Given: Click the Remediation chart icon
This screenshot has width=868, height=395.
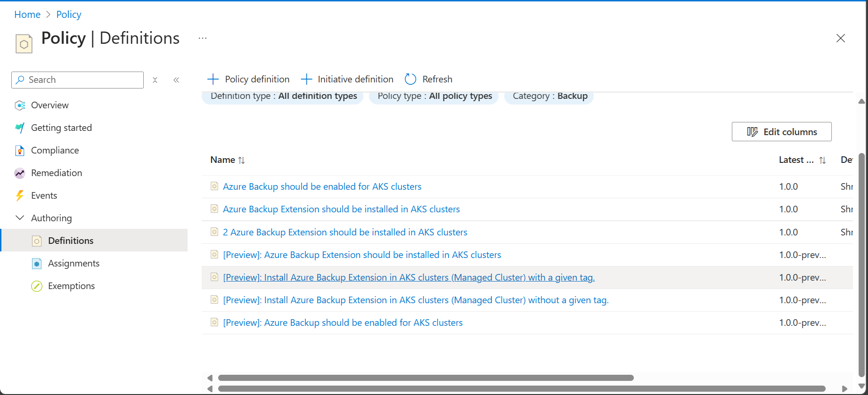Looking at the screenshot, I should point(20,173).
